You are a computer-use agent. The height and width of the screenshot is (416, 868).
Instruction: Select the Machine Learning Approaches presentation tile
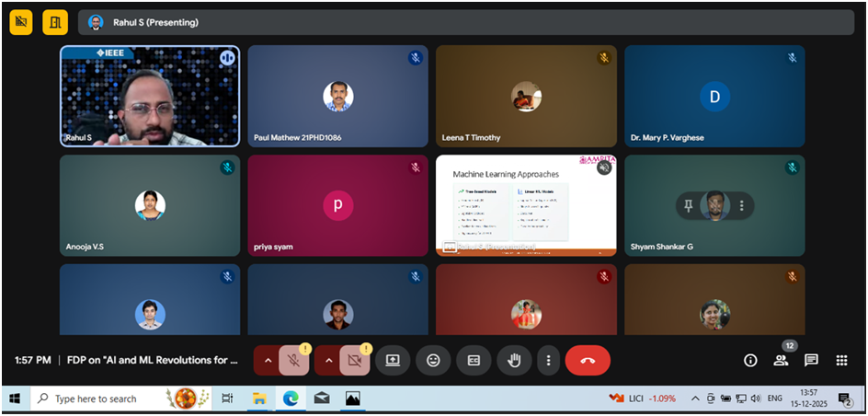(526, 204)
